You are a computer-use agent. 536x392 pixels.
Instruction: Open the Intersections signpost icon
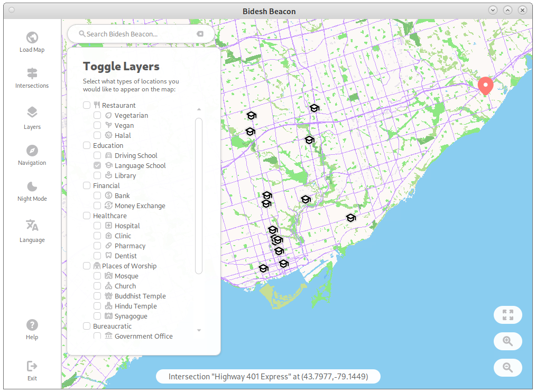pyautogui.click(x=32, y=73)
